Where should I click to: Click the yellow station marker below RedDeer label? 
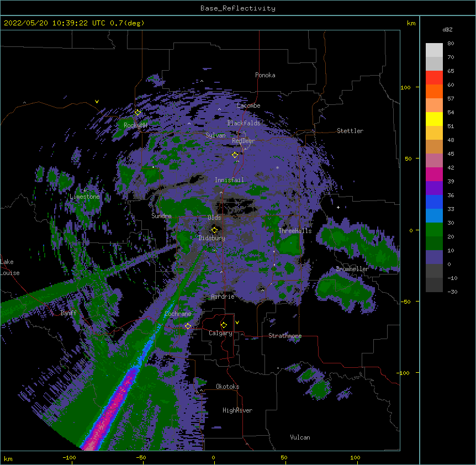(x=235, y=155)
